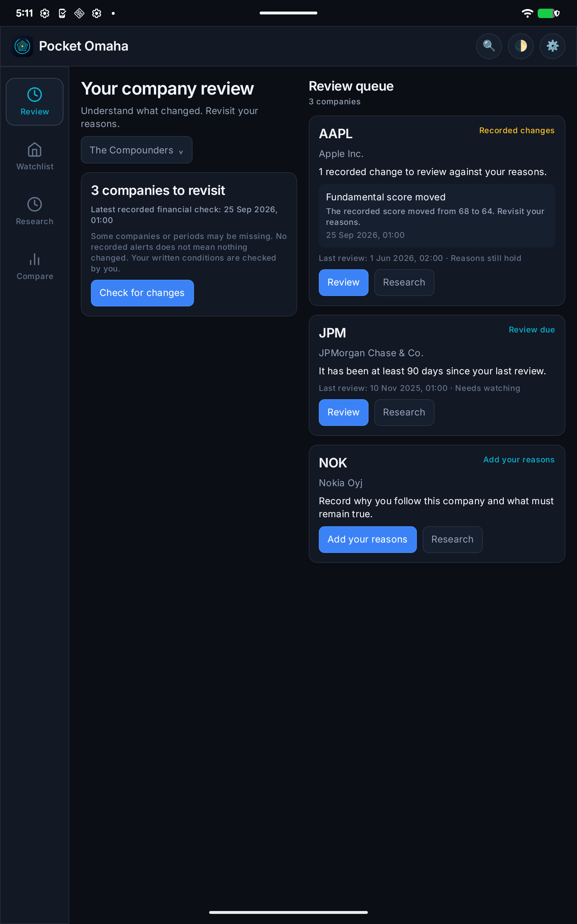Open settings gear in app header

(x=552, y=46)
